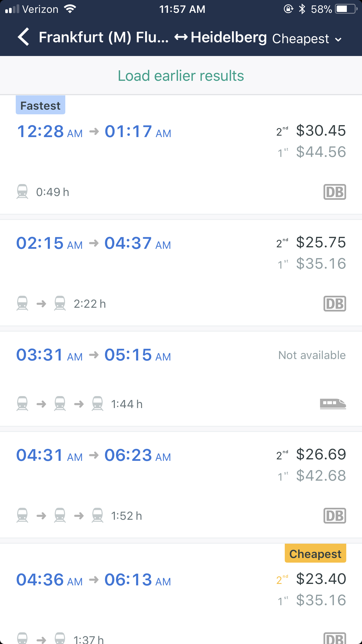Click DB logo on the 02:15 AM trip
362x644 pixels.
(x=335, y=304)
